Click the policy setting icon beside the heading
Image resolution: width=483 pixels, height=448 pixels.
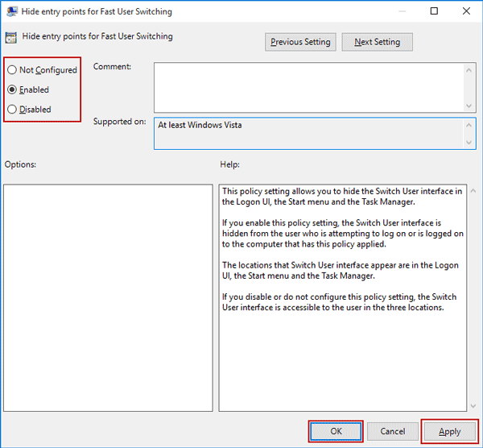click(x=10, y=37)
